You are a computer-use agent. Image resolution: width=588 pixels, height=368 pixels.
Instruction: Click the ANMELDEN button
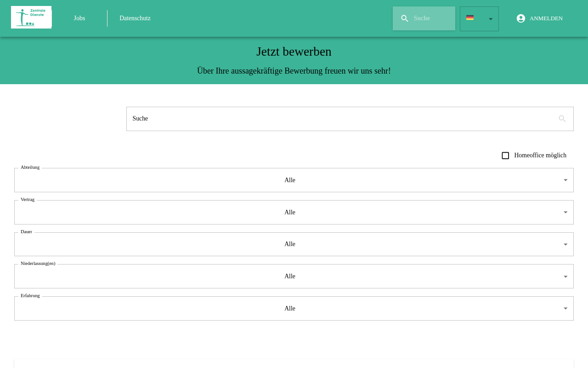[540, 18]
